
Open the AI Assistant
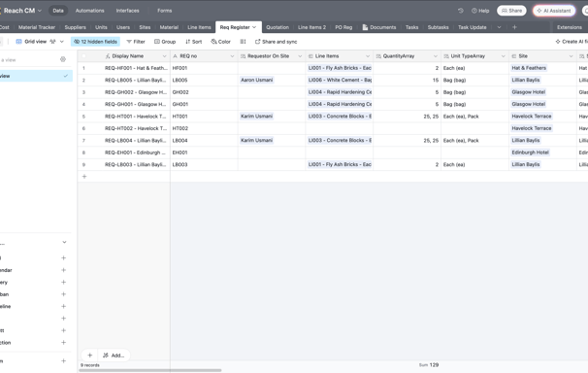554,11
